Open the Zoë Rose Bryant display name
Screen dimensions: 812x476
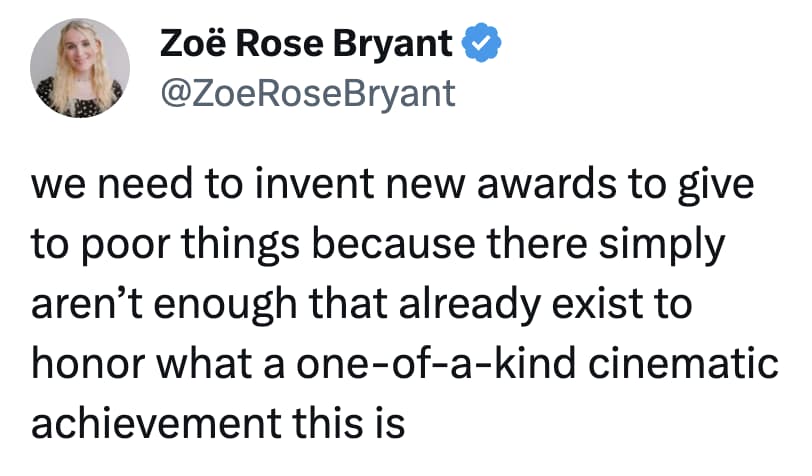tap(306, 44)
